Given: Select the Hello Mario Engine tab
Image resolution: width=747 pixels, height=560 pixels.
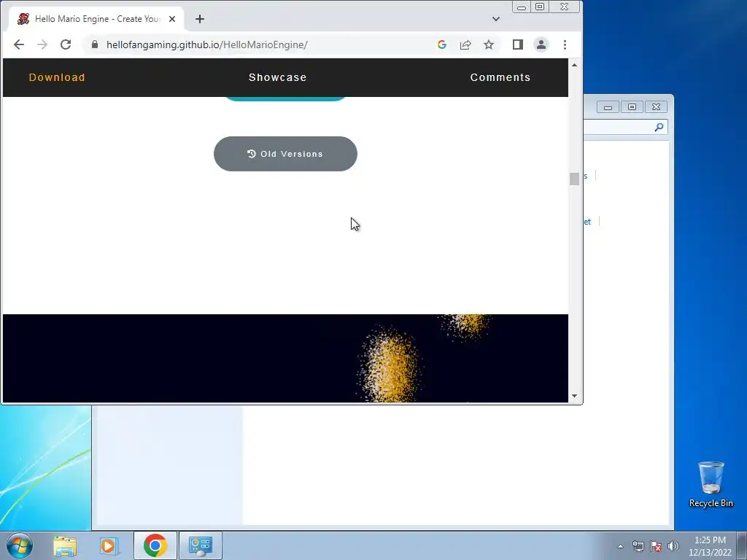Looking at the screenshot, I should (96, 19).
